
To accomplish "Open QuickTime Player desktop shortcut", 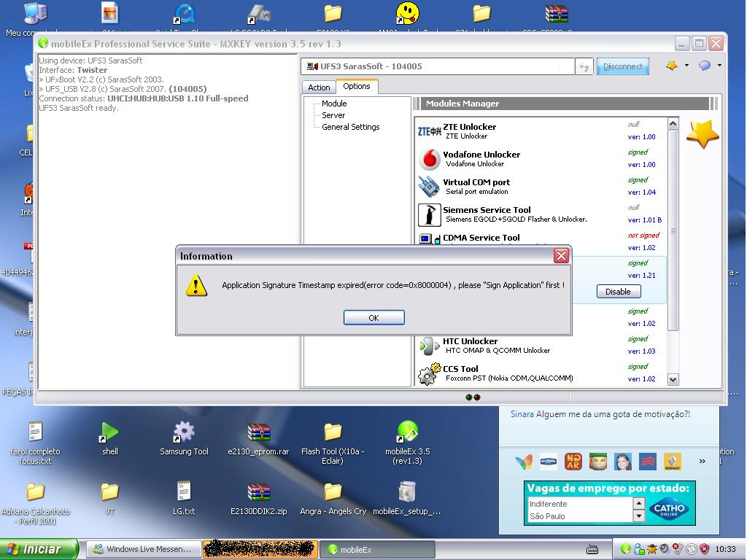I will point(185,14).
